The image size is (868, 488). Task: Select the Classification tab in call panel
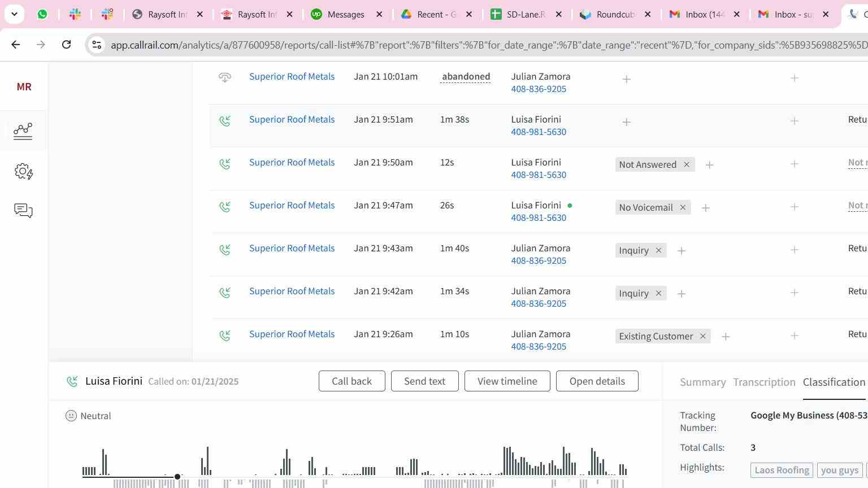coord(834,382)
